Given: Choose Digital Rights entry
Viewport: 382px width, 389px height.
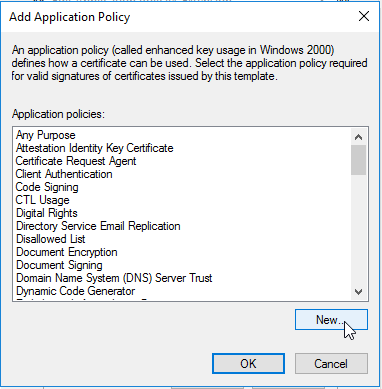Looking at the screenshot, I should point(47,213).
